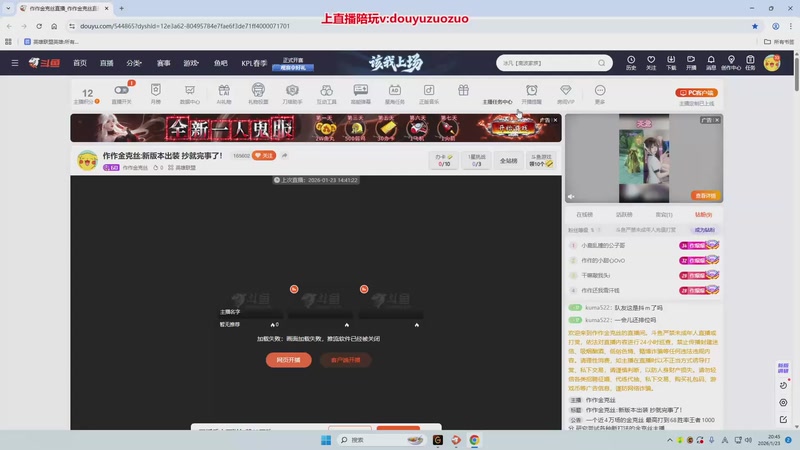Viewport: 800px width, 450px height.
Task: Switch to the 活跃榜 tab
Action: coord(624,215)
